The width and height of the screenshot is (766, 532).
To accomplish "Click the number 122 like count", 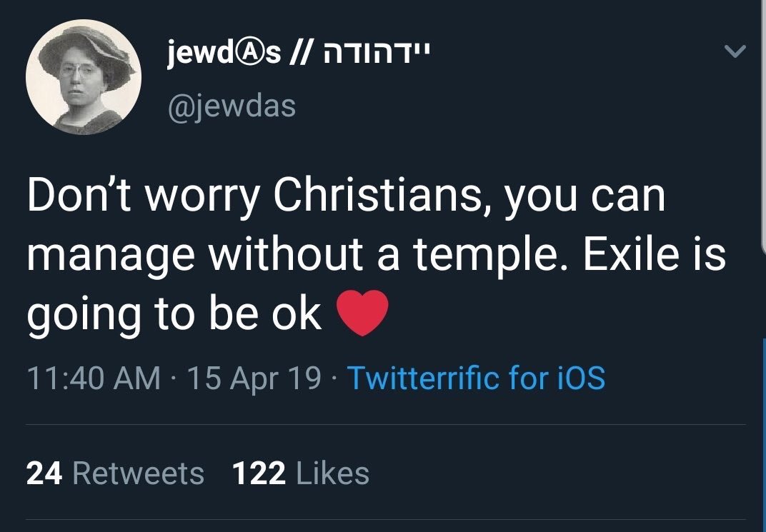I will 259,473.
